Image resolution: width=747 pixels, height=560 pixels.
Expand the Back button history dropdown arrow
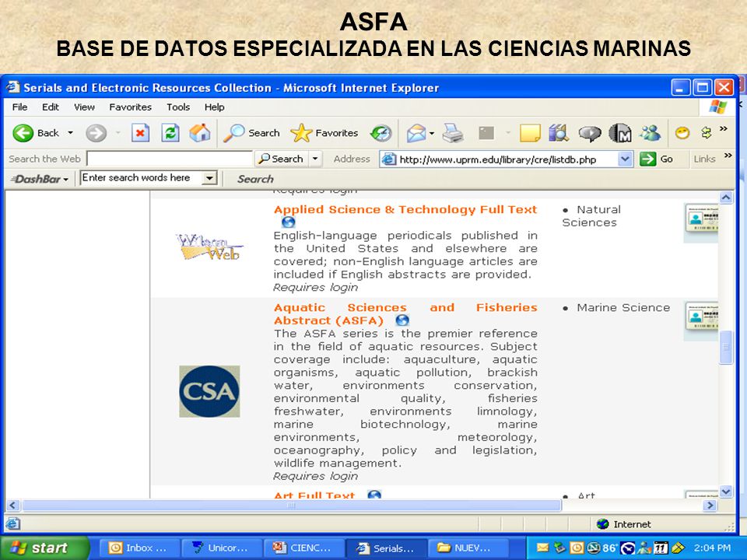71,133
